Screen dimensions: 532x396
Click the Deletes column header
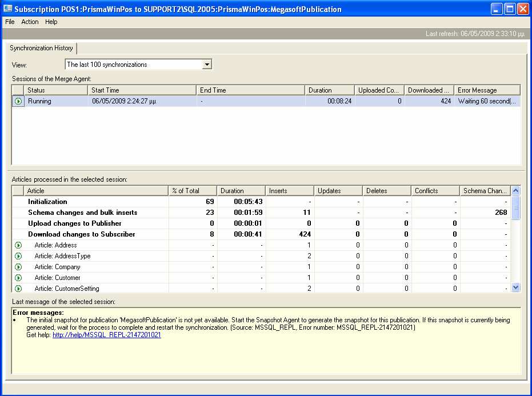[x=387, y=191]
